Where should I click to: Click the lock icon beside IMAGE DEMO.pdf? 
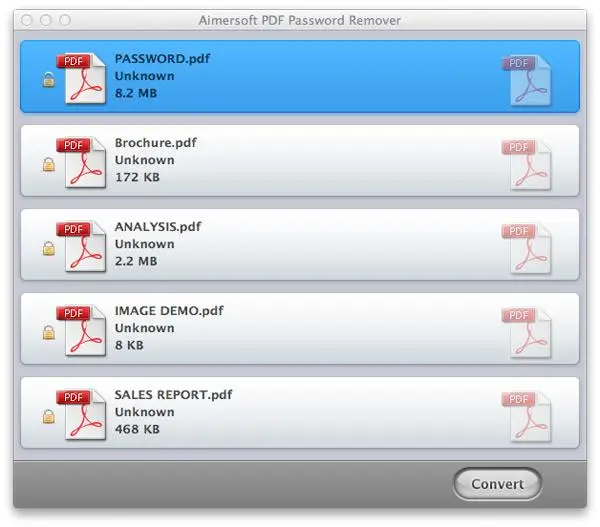(49, 333)
